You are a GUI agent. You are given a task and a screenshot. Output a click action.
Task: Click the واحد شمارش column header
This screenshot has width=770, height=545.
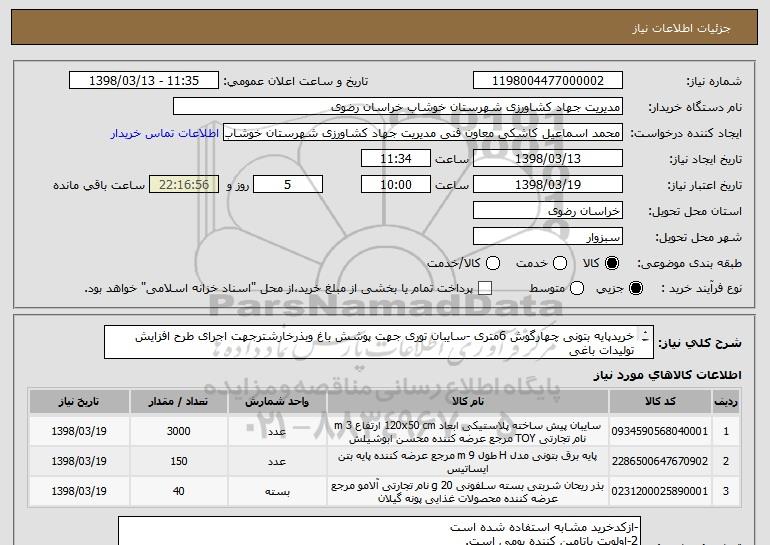(277, 402)
